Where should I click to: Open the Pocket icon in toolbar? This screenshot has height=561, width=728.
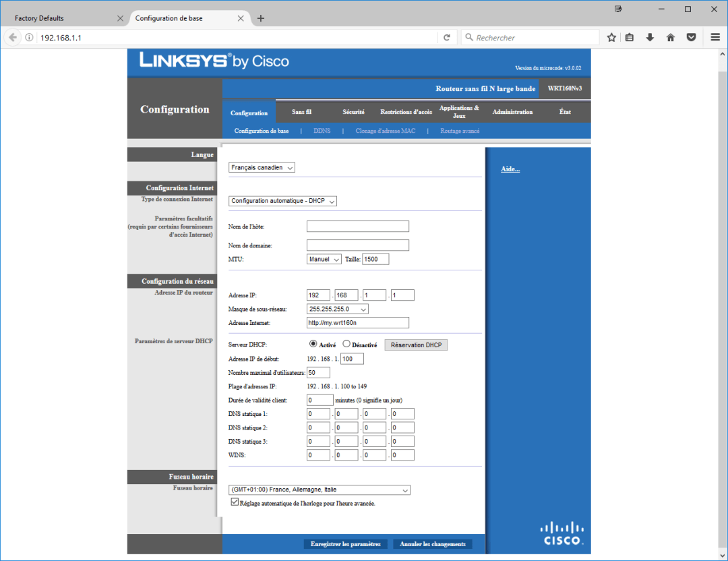click(692, 38)
